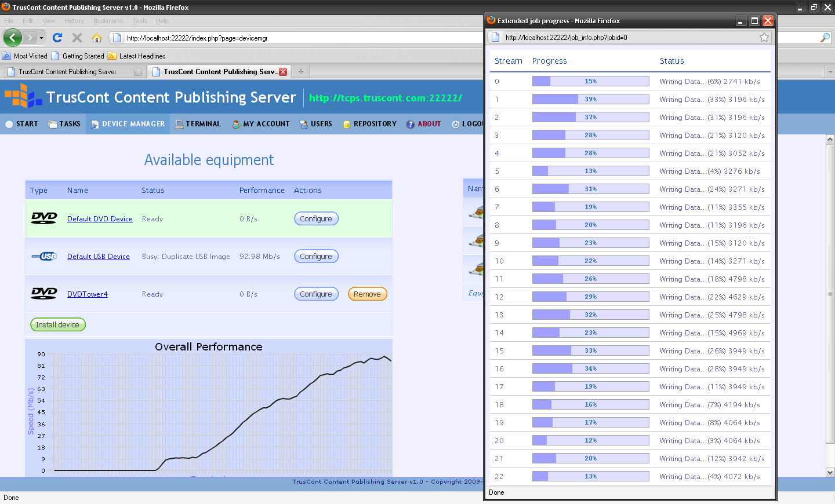Click the USB icon for Default USB Device
835x504 pixels.
point(44,256)
